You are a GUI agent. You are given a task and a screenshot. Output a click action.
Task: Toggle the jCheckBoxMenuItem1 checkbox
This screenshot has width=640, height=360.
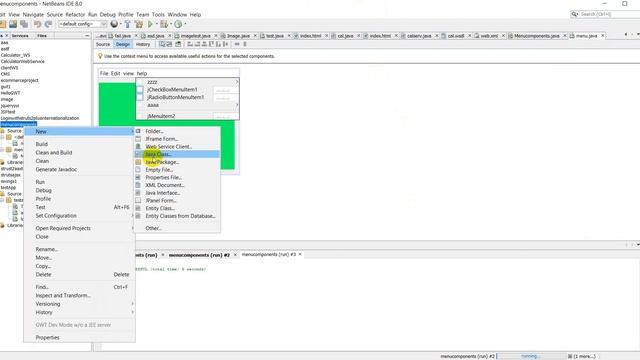pos(140,89)
